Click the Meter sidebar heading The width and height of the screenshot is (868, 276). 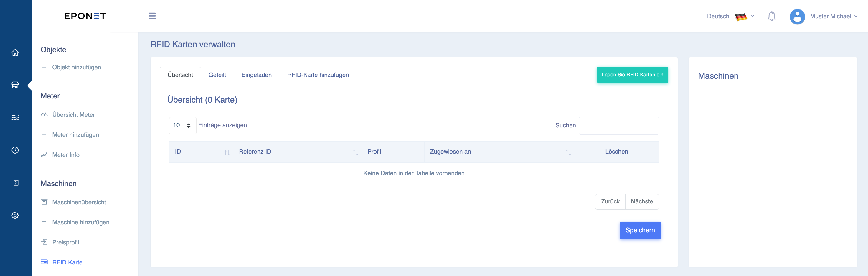point(50,96)
